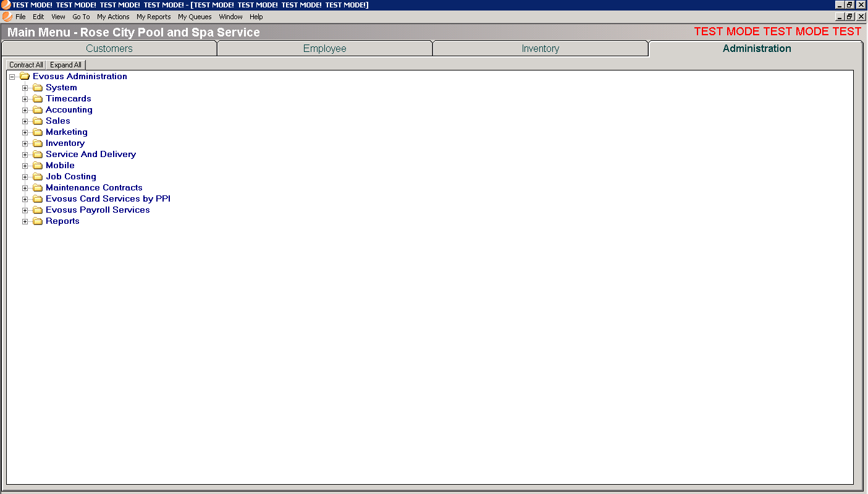Expand the System tree node
Screen dimensions: 868x494
pos(25,88)
